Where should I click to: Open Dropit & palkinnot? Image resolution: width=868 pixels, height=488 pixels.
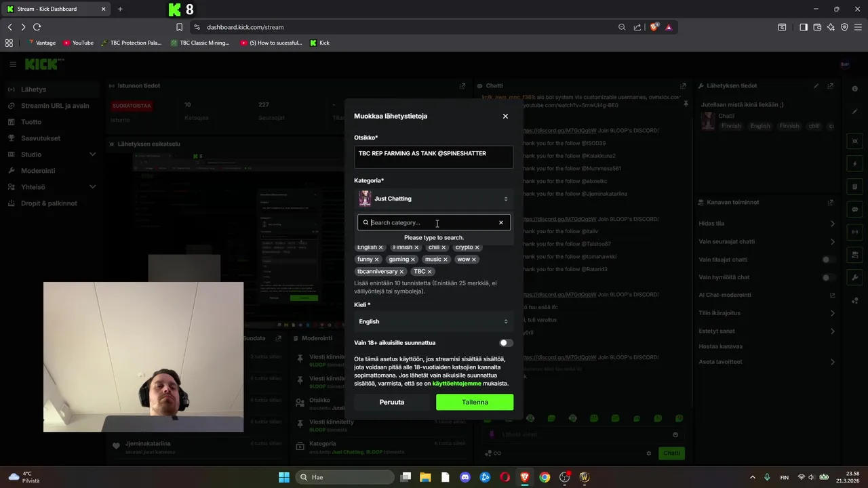(51, 203)
